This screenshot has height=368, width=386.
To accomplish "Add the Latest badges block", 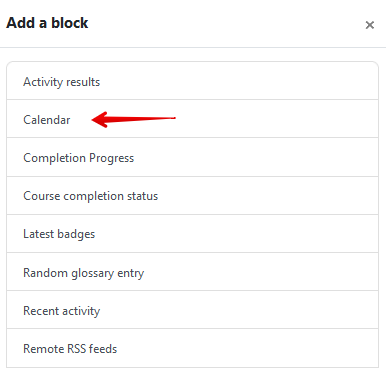I will pyautogui.click(x=193, y=234).
